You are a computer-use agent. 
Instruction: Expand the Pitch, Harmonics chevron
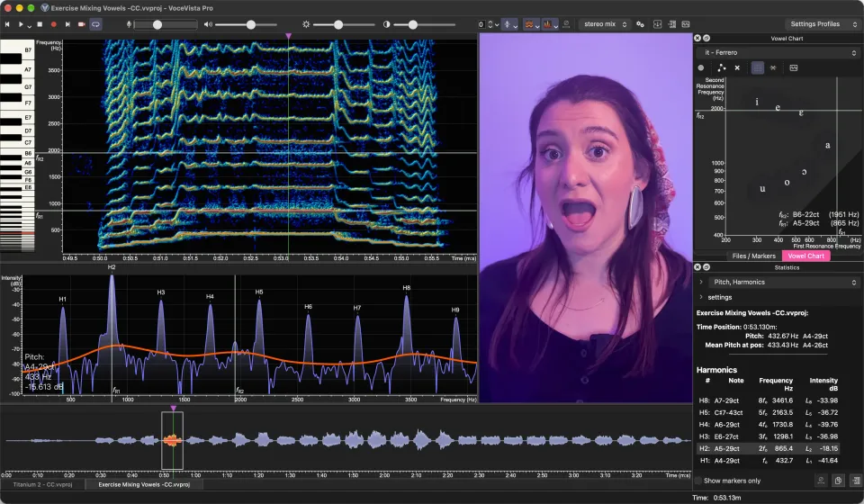coord(701,282)
